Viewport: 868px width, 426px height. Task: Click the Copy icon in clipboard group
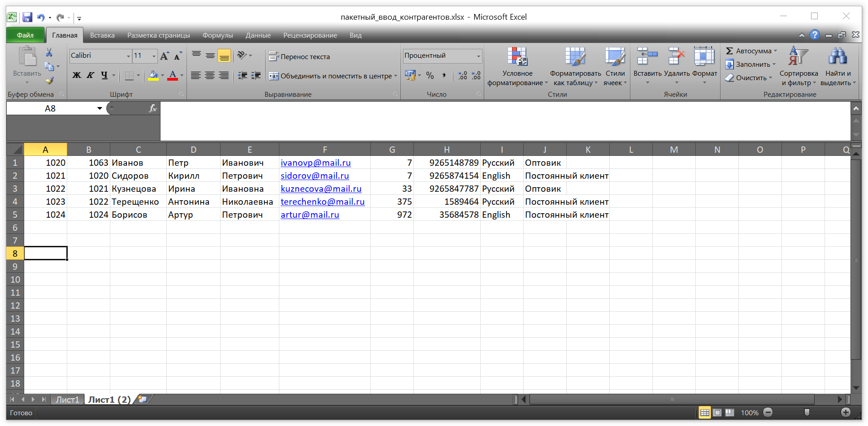(49, 66)
